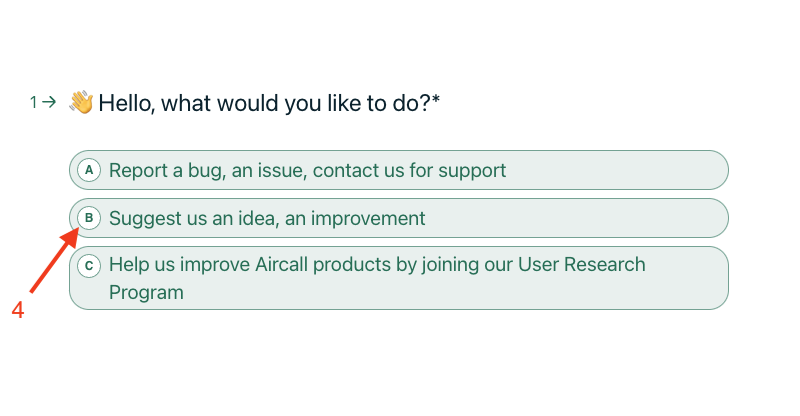Viewport: 800px width, 416px height.
Task: Click the contact us for support text
Action: (409, 170)
